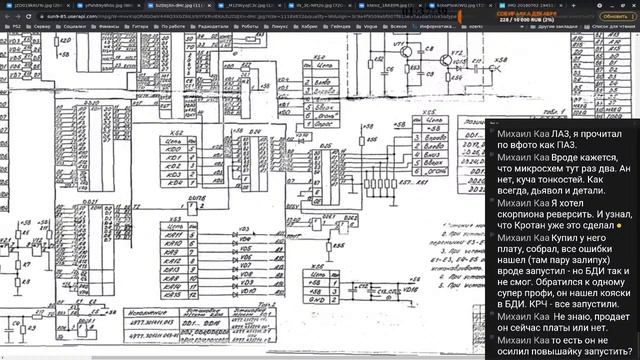
Task: Click the chat message about продает платы
Action: click(x=563, y=322)
